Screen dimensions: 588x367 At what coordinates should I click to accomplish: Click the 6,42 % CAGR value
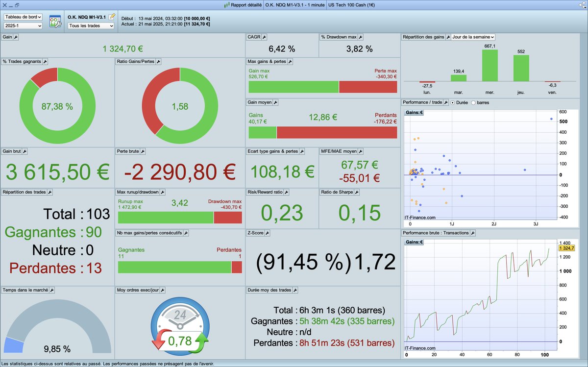(x=282, y=49)
